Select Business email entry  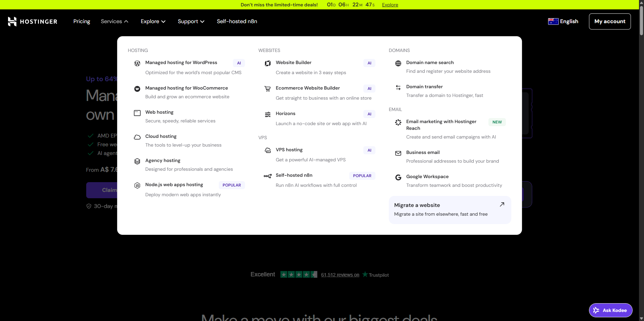point(450,157)
